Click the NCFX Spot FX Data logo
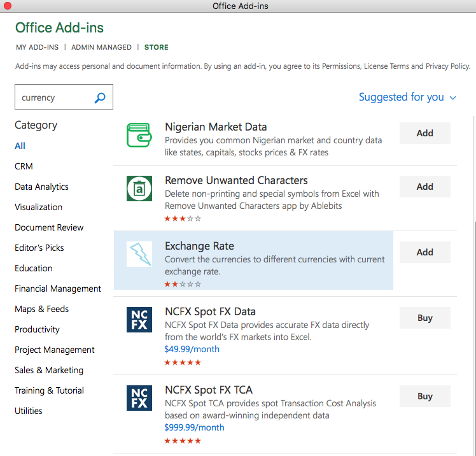Image resolution: width=476 pixels, height=456 pixels. tap(139, 320)
